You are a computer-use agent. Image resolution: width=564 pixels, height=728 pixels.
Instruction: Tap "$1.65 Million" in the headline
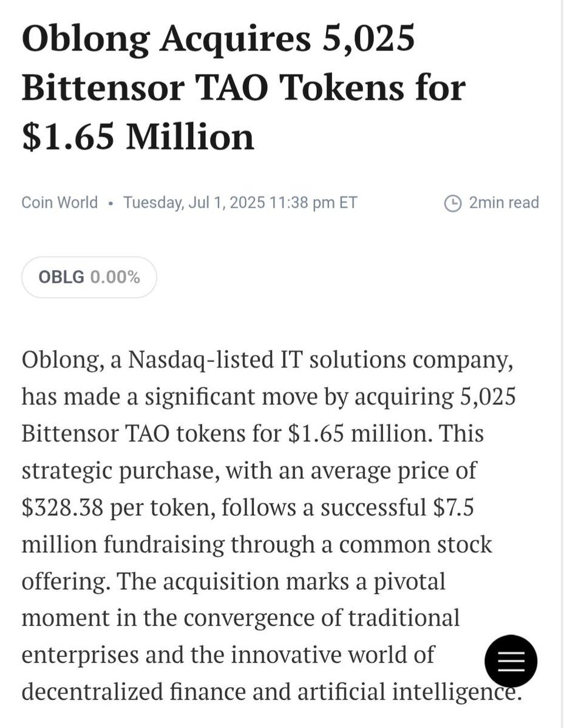pos(138,136)
